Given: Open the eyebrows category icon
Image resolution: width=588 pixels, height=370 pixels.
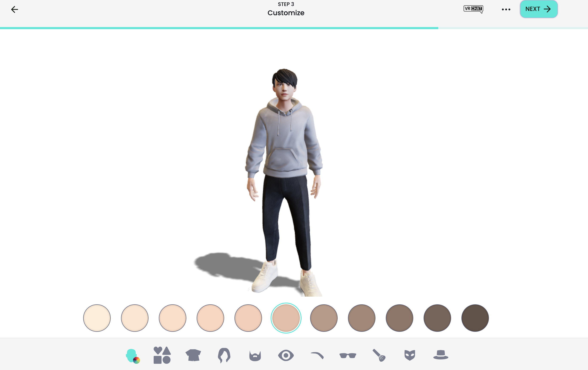Looking at the screenshot, I should pyautogui.click(x=317, y=356).
